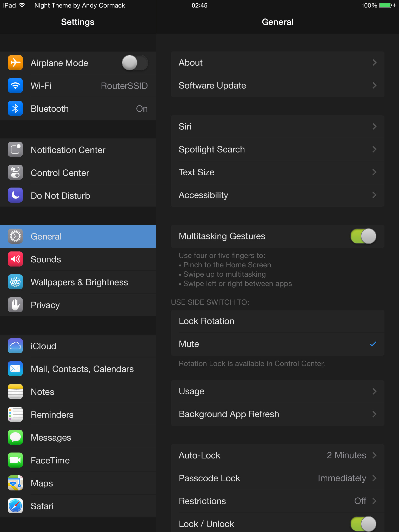Open Do Not Disturb settings
The width and height of the screenshot is (399, 532).
(x=78, y=195)
